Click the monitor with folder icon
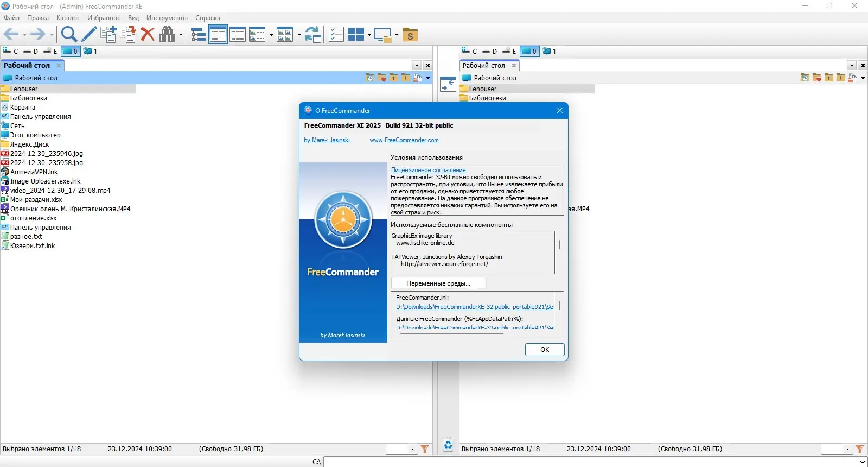 pos(383,35)
